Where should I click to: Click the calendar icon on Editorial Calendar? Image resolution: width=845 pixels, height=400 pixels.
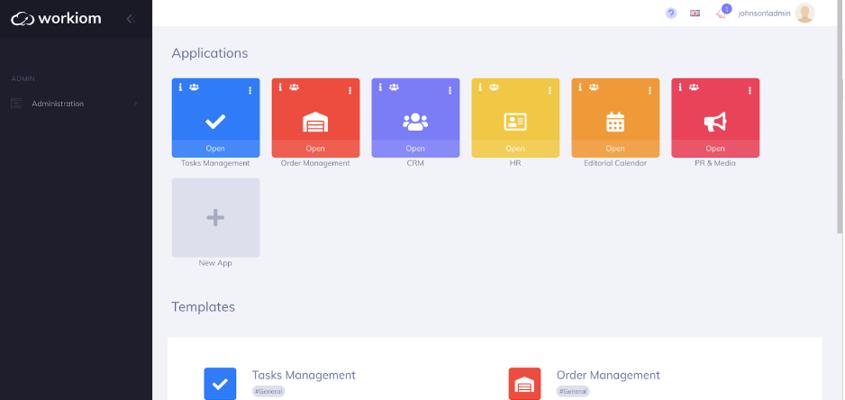coord(615,122)
